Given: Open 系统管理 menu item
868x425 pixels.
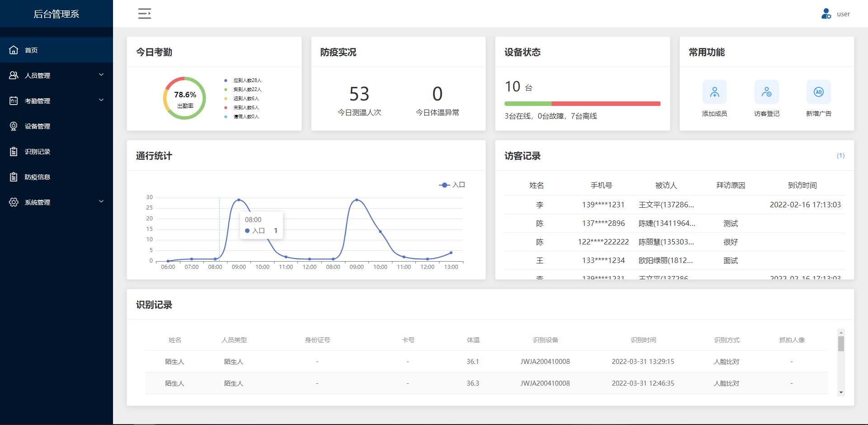Looking at the screenshot, I should (x=57, y=202).
